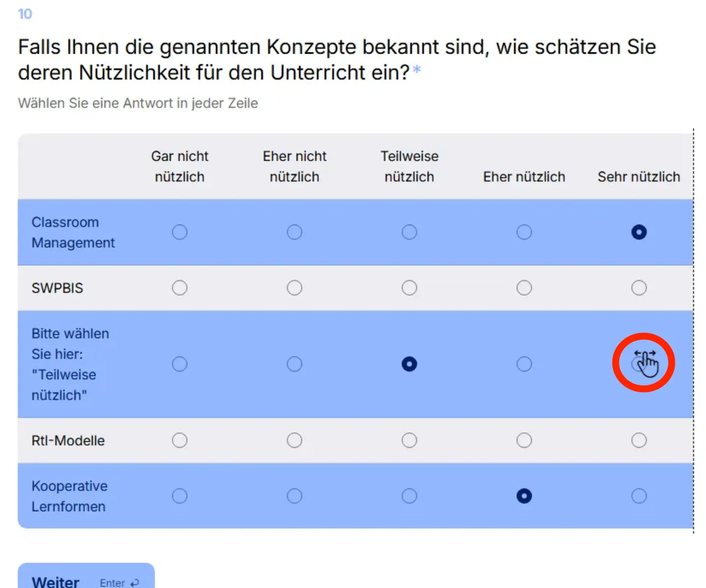Select 'Gar nicht nützlich' in 'Bitte wählen' row

click(179, 364)
